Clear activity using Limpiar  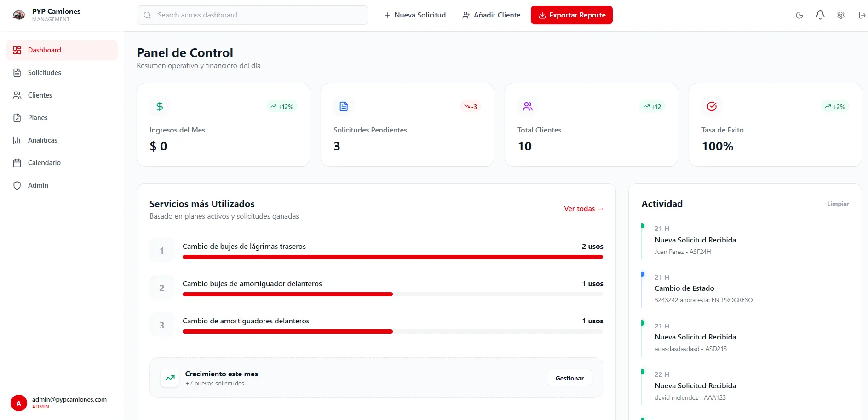(838, 204)
